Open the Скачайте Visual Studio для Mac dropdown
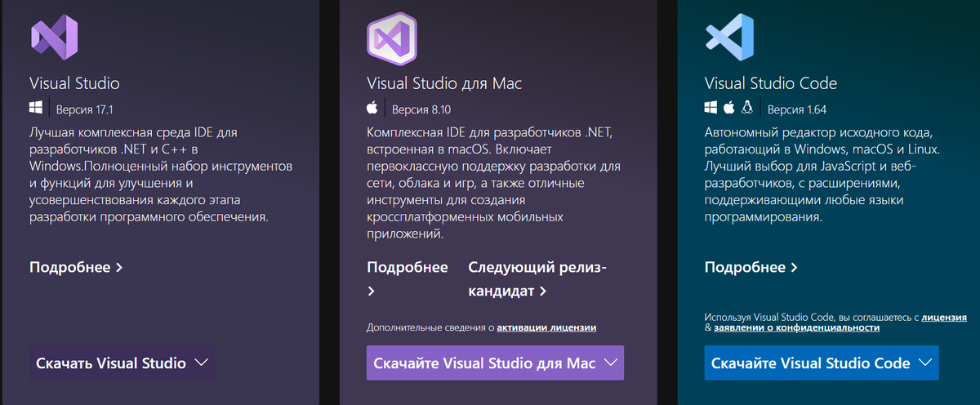Image resolution: width=980 pixels, height=405 pixels. coord(495,363)
